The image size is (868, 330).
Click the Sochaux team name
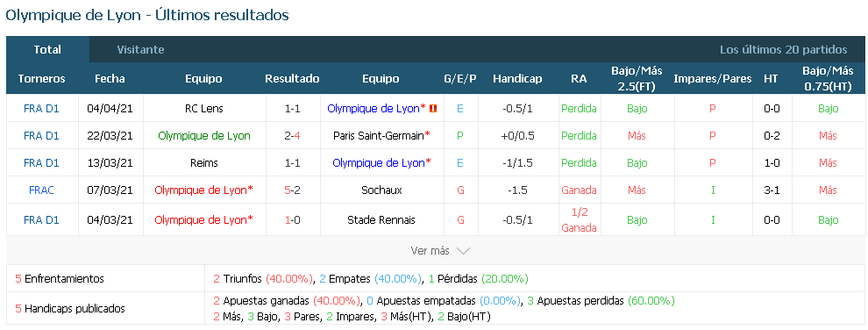pos(381,190)
